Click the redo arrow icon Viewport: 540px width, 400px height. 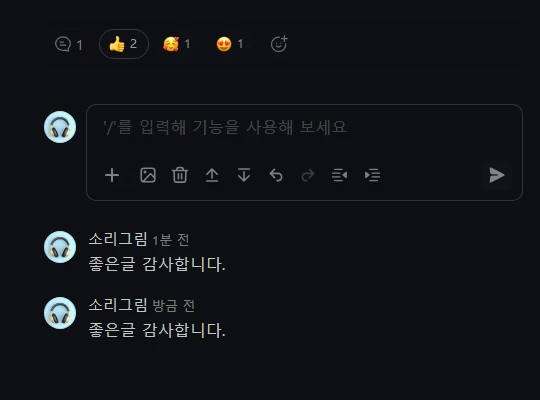tap(308, 175)
